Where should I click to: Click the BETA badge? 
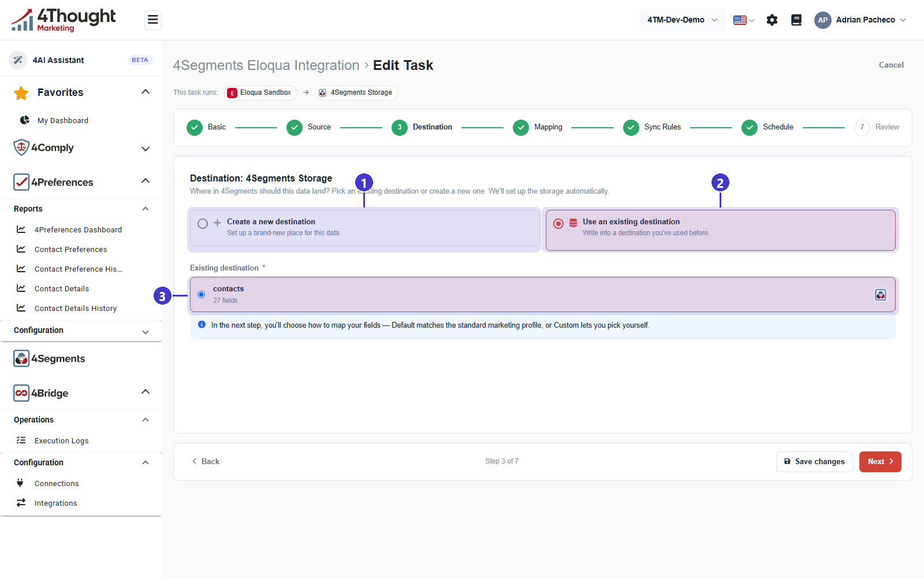tap(140, 60)
